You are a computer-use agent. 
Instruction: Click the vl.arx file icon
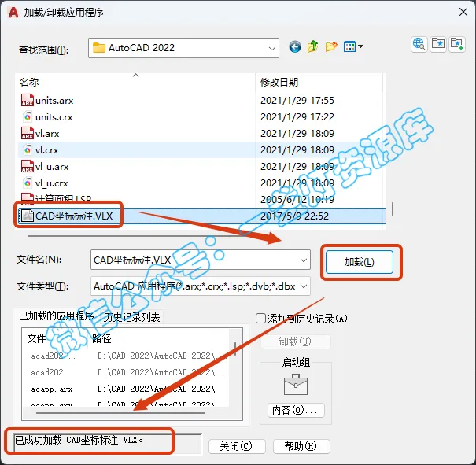tap(28, 133)
